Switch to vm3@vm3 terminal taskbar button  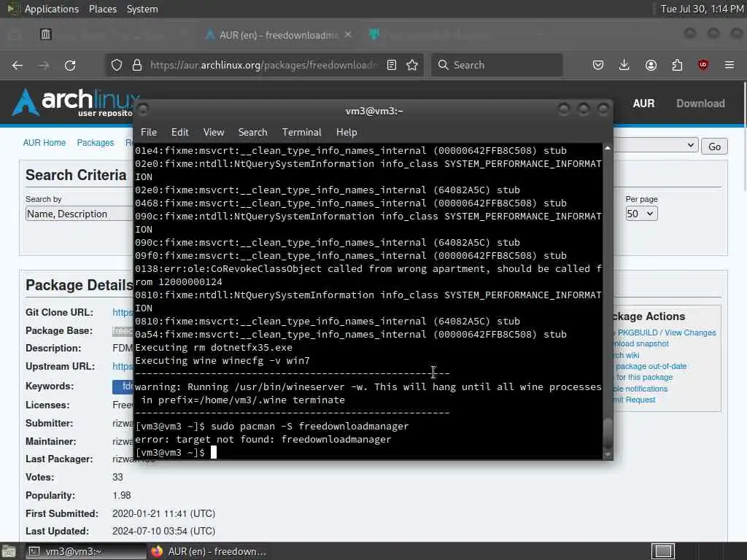85,551
